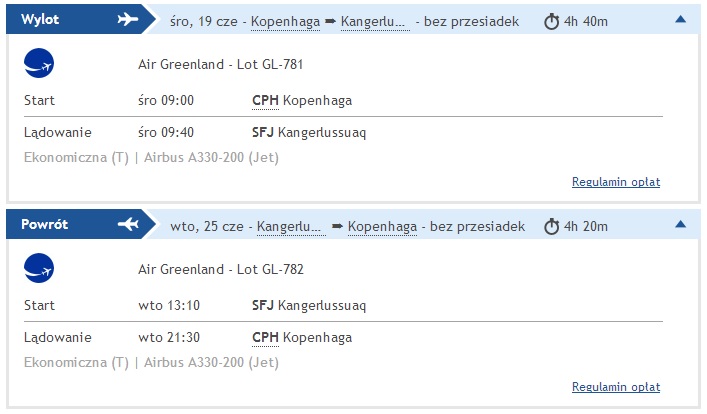Click CPH airport code in outbound Start row

pyautogui.click(x=265, y=100)
